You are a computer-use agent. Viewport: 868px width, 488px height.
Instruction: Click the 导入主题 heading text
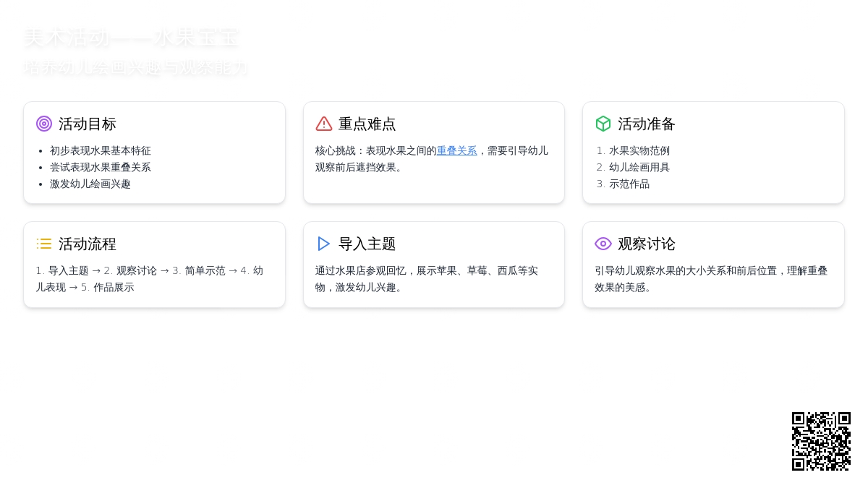367,244
